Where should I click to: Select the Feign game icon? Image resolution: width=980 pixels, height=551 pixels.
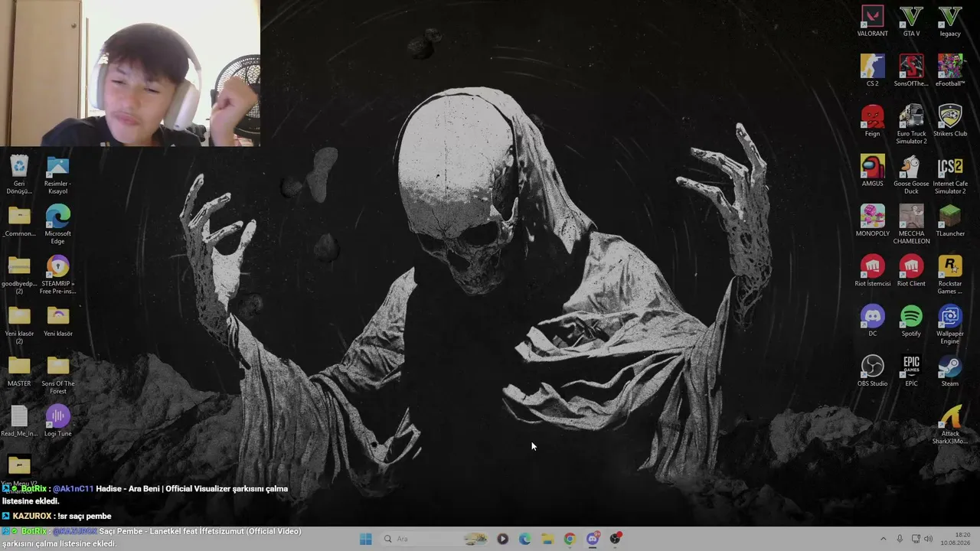[872, 121]
